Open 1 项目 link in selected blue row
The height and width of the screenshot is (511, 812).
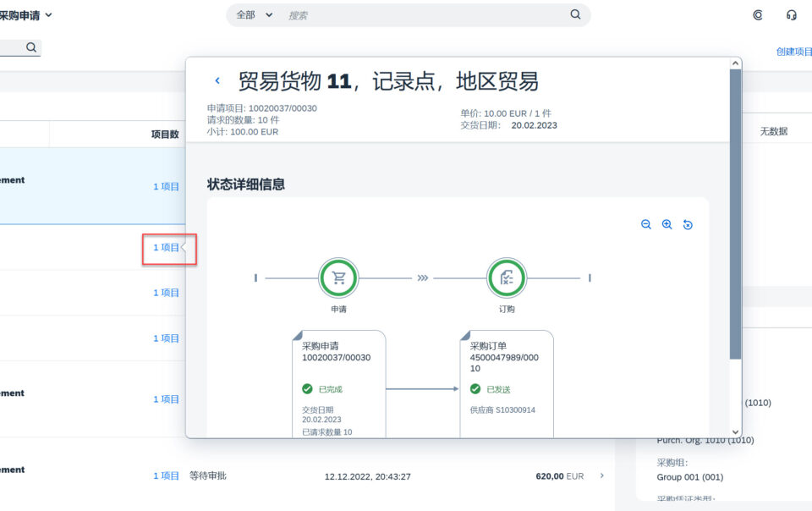(167, 186)
